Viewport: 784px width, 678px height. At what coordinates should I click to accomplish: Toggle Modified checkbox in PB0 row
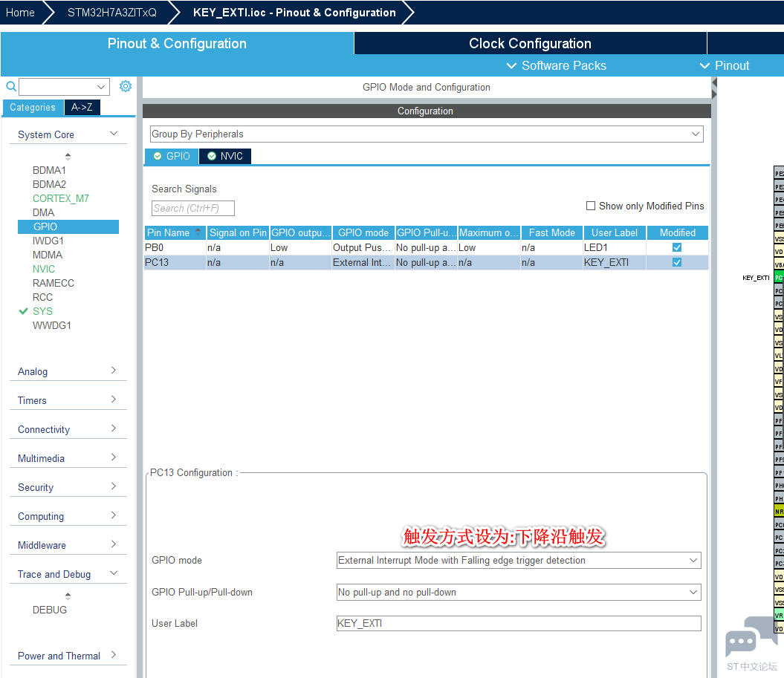point(677,247)
